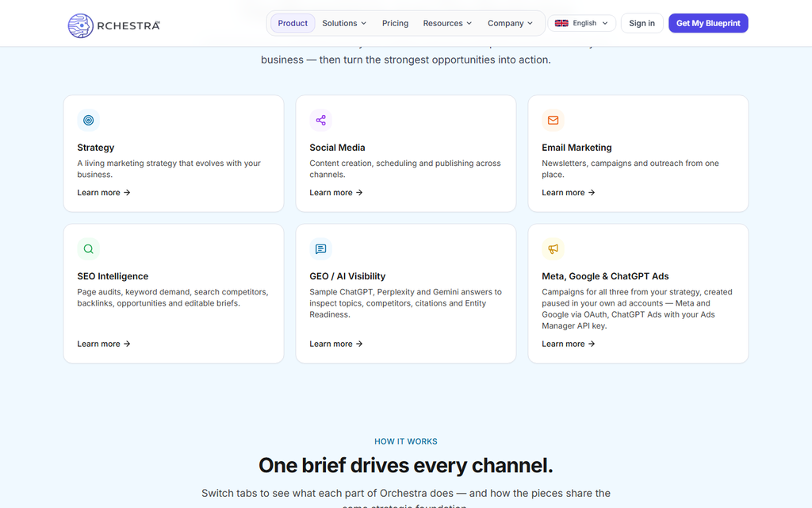Open the Product menu item
The image size is (812, 508).
click(293, 23)
